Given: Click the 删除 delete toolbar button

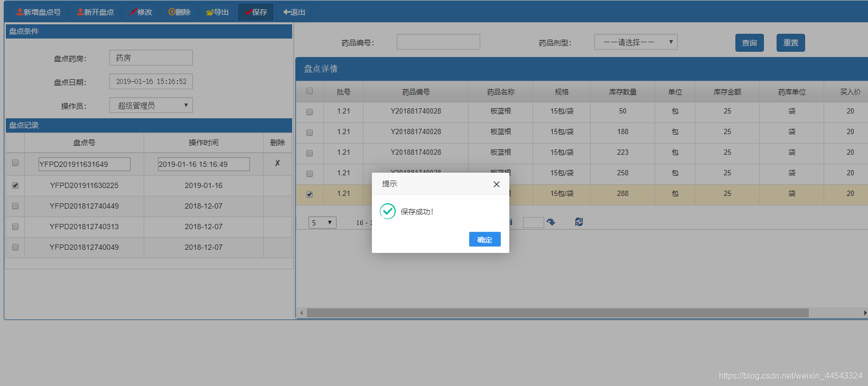Looking at the screenshot, I should [179, 12].
